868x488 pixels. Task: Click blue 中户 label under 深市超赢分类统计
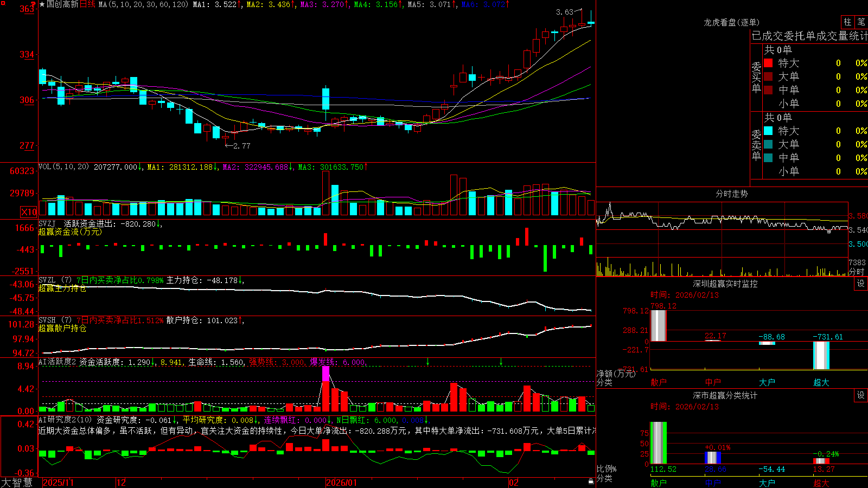pos(713,483)
